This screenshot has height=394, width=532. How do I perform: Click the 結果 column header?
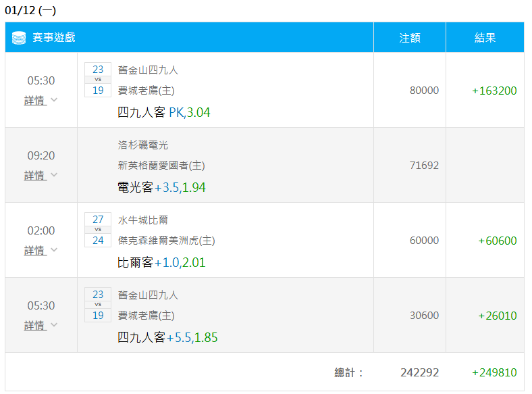[x=485, y=38]
